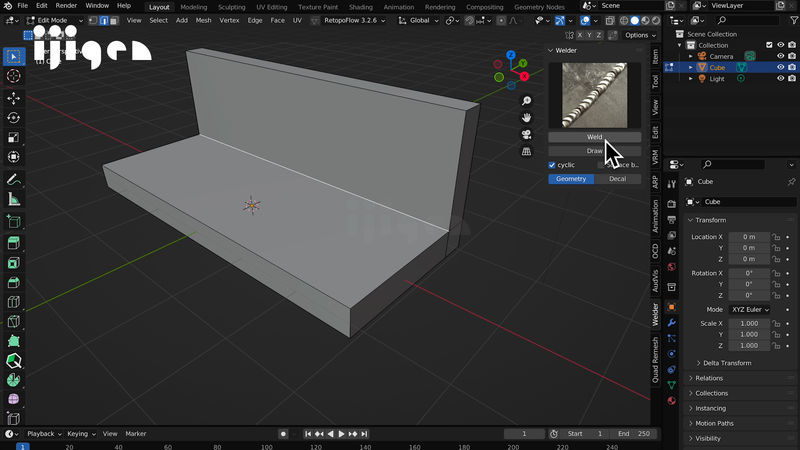This screenshot has width=800, height=450.
Task: Open Material properties tab icon
Action: tap(671, 401)
